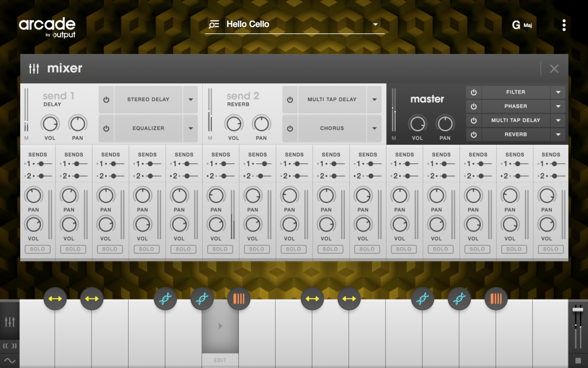The height and width of the screenshot is (368, 588).
Task: Solo the last channel strip
Action: (x=551, y=250)
